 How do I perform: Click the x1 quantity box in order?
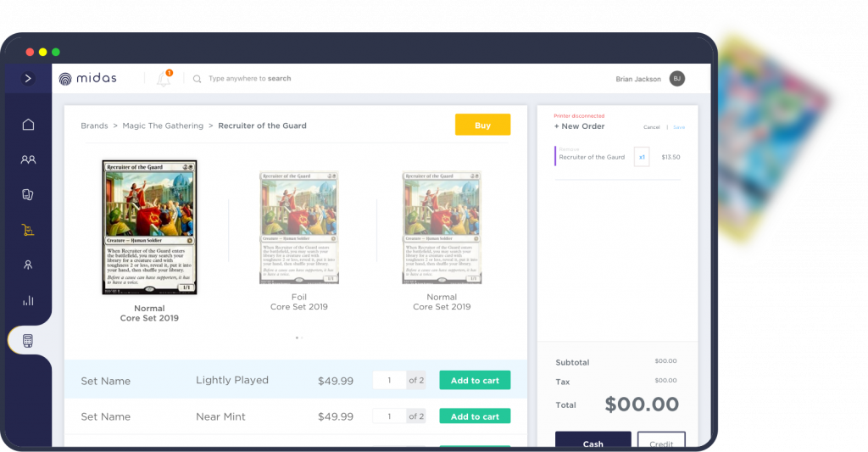point(642,157)
